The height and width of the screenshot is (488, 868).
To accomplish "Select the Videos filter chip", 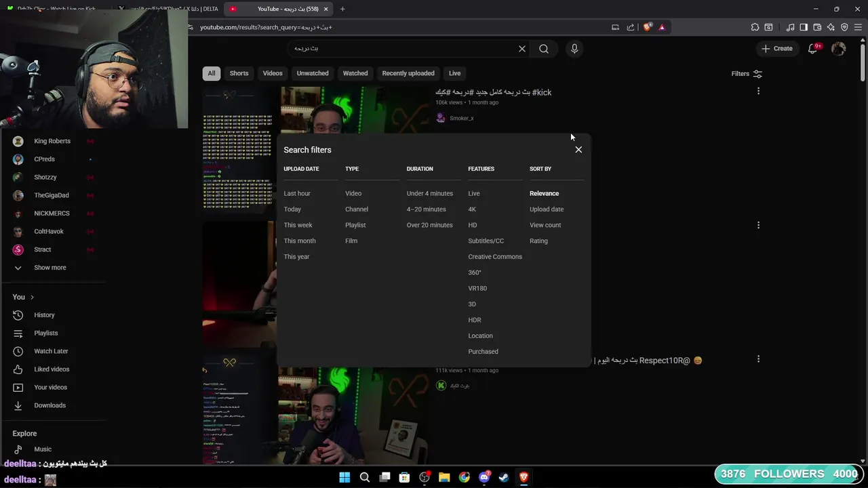I will pos(273,73).
